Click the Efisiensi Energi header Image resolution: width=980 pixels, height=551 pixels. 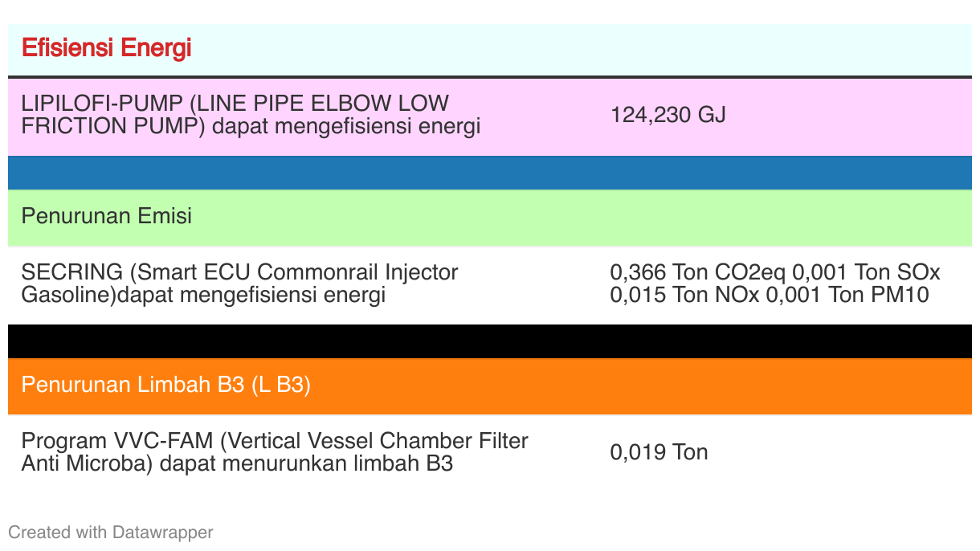[106, 48]
